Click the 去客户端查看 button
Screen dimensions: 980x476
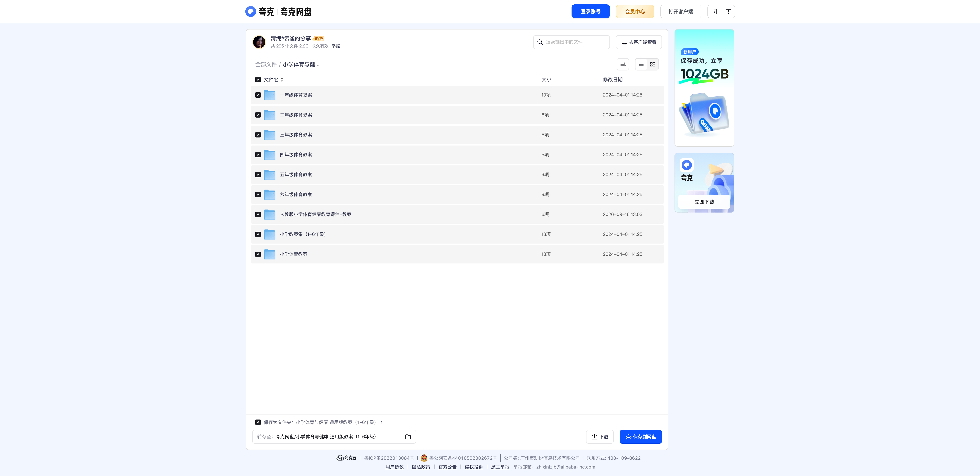(639, 42)
